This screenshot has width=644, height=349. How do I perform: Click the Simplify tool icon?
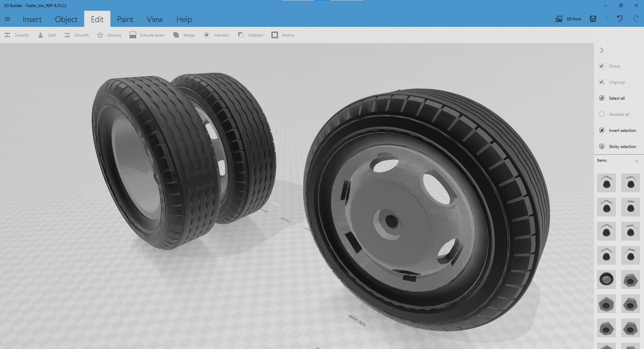(x=7, y=35)
